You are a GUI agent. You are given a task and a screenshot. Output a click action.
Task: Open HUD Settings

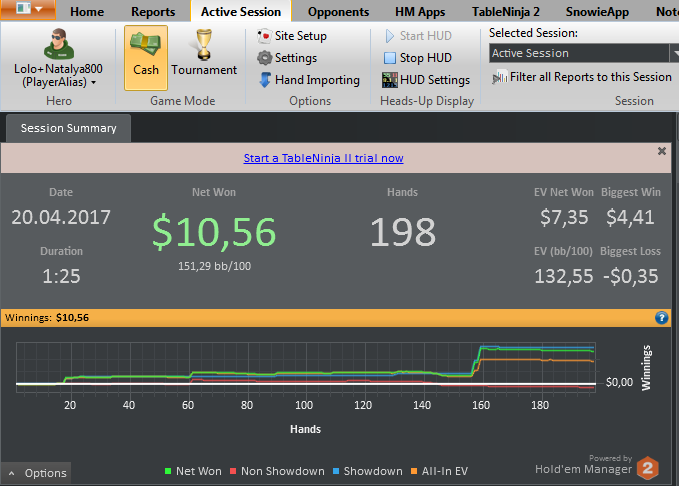pyautogui.click(x=426, y=80)
